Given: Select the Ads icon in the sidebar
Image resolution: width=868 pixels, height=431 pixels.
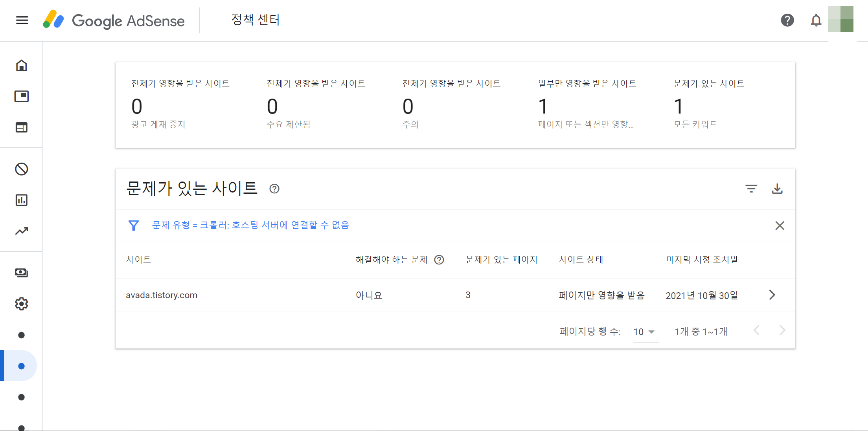Looking at the screenshot, I should point(22,96).
